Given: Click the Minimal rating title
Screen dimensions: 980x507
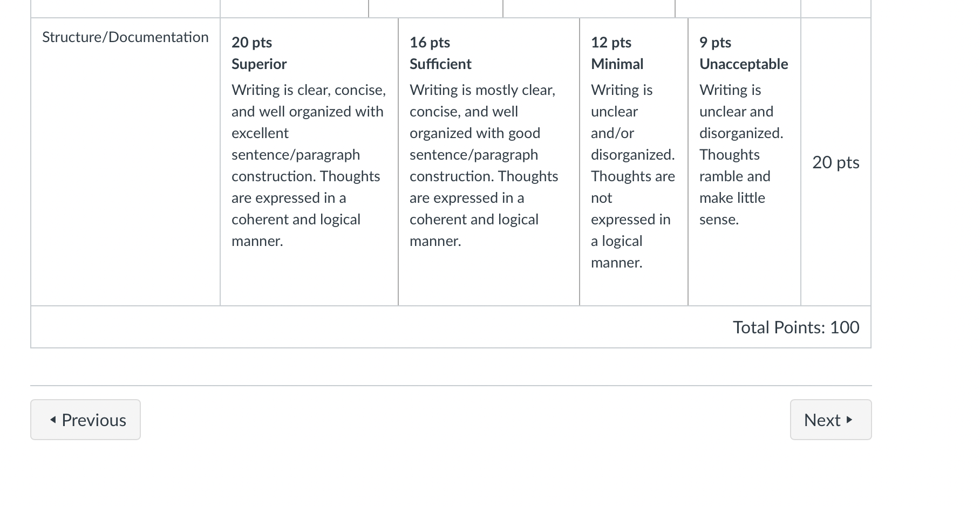Looking at the screenshot, I should tap(617, 64).
